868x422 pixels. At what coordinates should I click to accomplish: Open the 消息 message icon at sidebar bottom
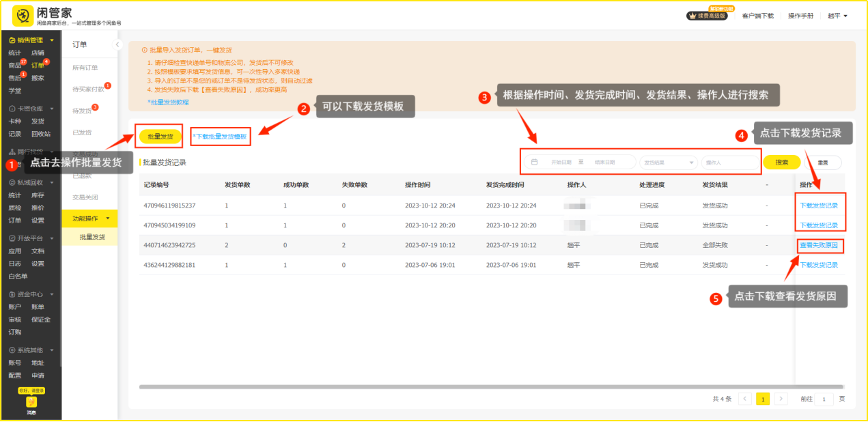pos(31,402)
